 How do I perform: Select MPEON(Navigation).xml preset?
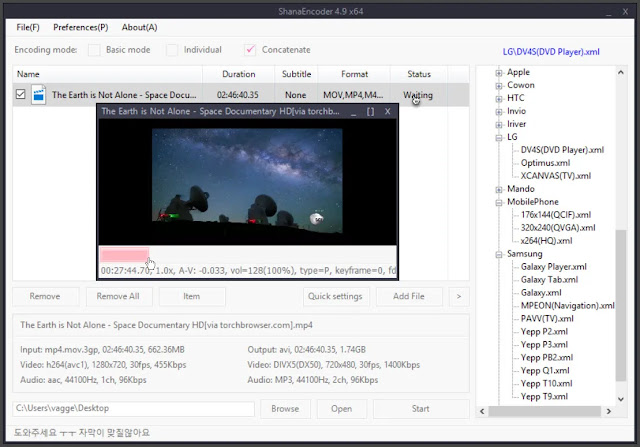pyautogui.click(x=567, y=306)
